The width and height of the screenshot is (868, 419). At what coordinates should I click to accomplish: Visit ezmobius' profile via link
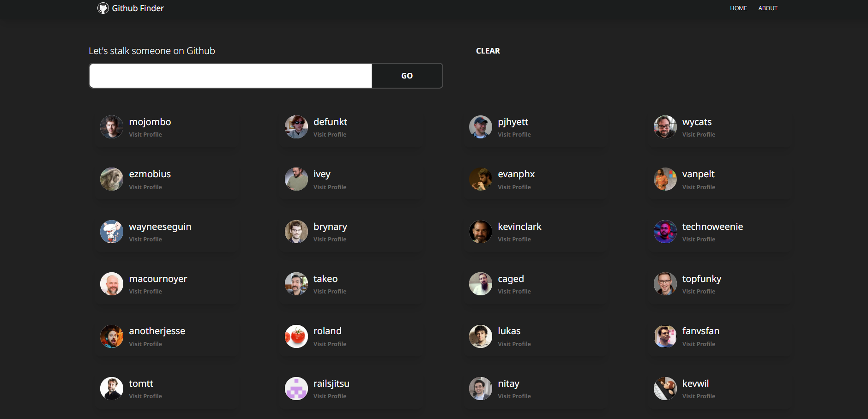click(x=145, y=187)
